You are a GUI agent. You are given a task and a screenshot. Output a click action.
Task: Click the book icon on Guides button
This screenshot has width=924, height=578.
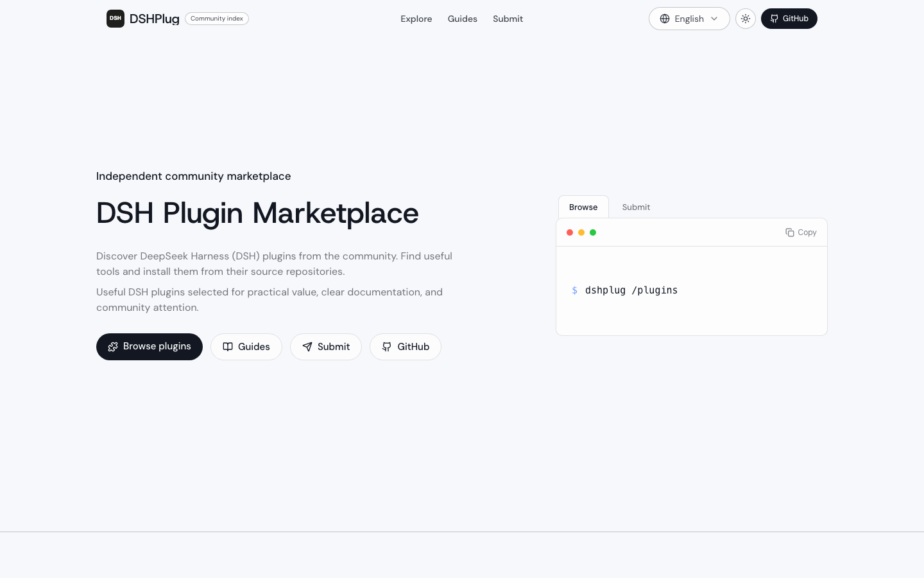click(x=228, y=347)
